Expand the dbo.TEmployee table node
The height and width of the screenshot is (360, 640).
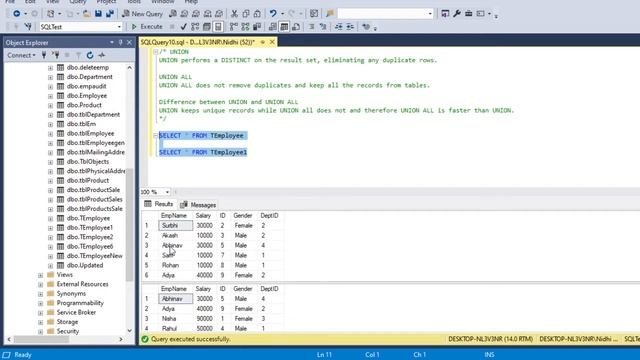point(50,218)
